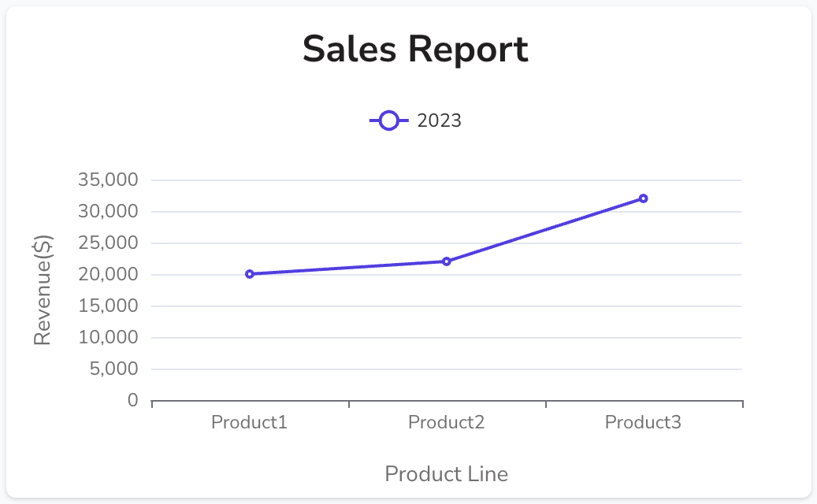
Task: Select the Product1 data point on line
Action: [250, 274]
